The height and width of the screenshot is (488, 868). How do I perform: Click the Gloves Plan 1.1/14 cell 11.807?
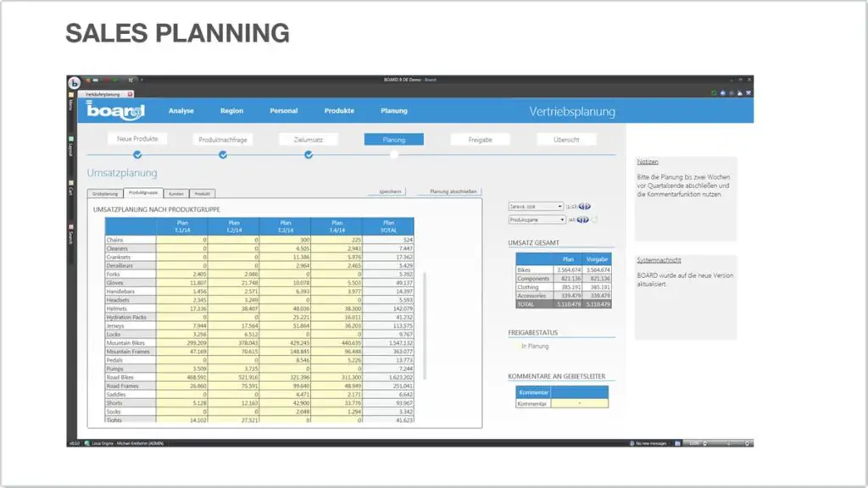pos(182,283)
